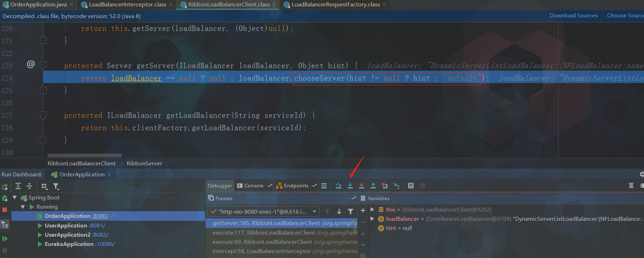
Task: Click the Rerun icon in Run Dashboard
Action: (5, 187)
